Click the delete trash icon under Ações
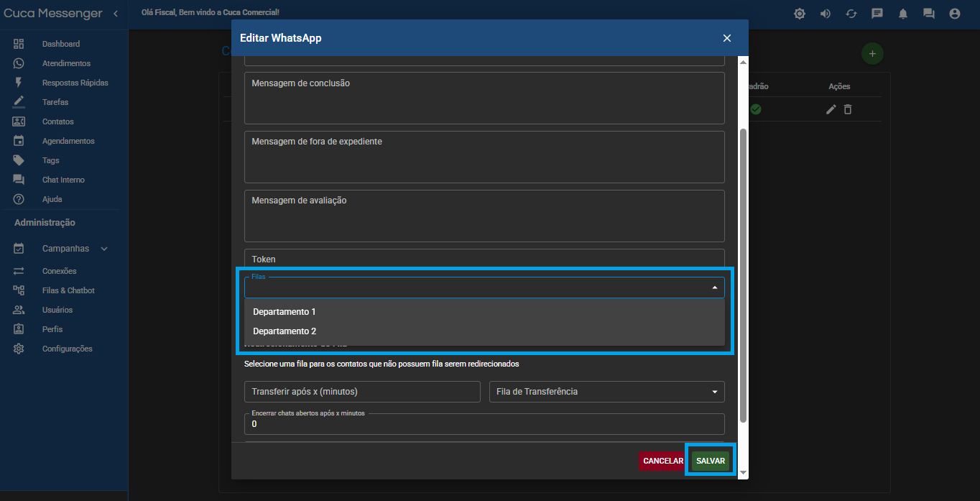Viewport: 980px width, 501px height. [848, 109]
